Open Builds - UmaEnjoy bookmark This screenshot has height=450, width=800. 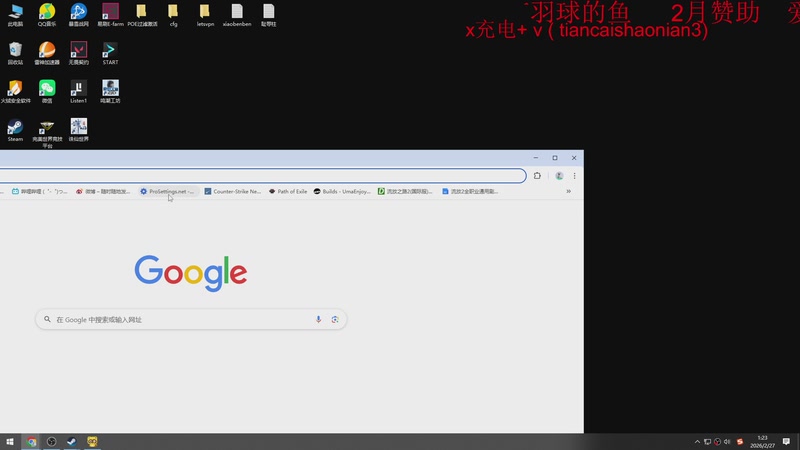click(x=342, y=191)
